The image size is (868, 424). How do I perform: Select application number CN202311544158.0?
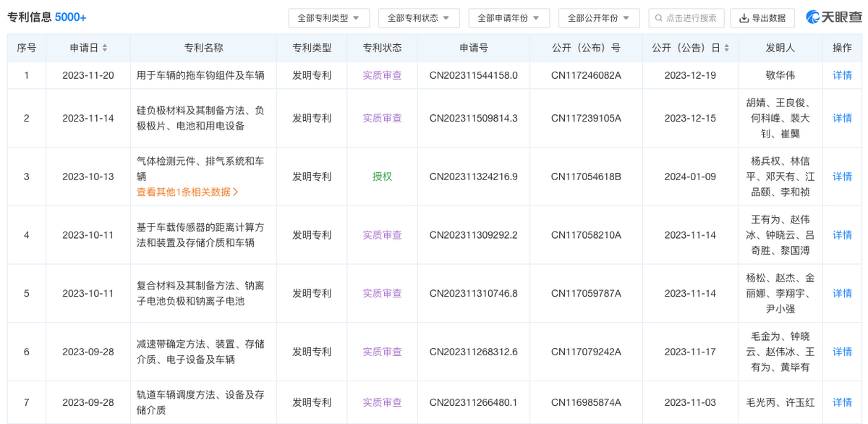[474, 75]
